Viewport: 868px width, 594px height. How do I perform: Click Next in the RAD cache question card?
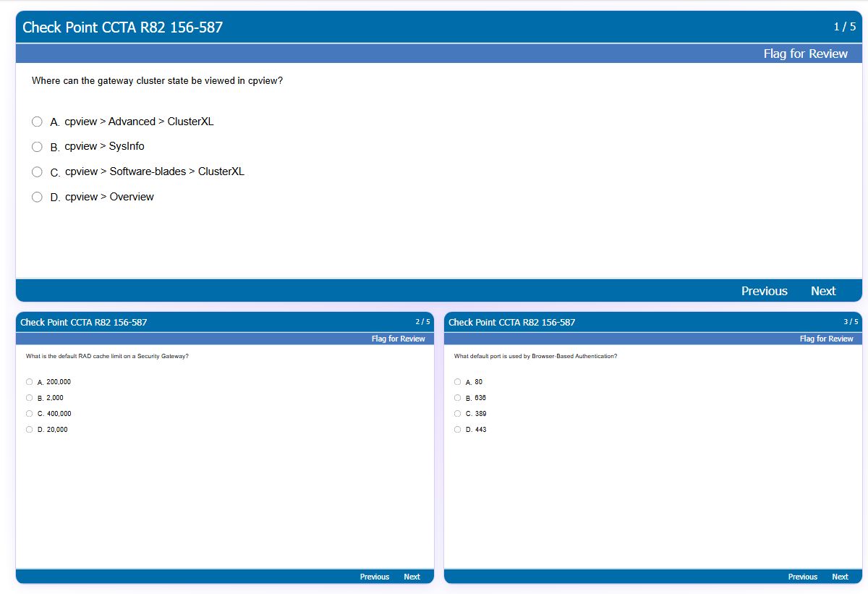[412, 577]
